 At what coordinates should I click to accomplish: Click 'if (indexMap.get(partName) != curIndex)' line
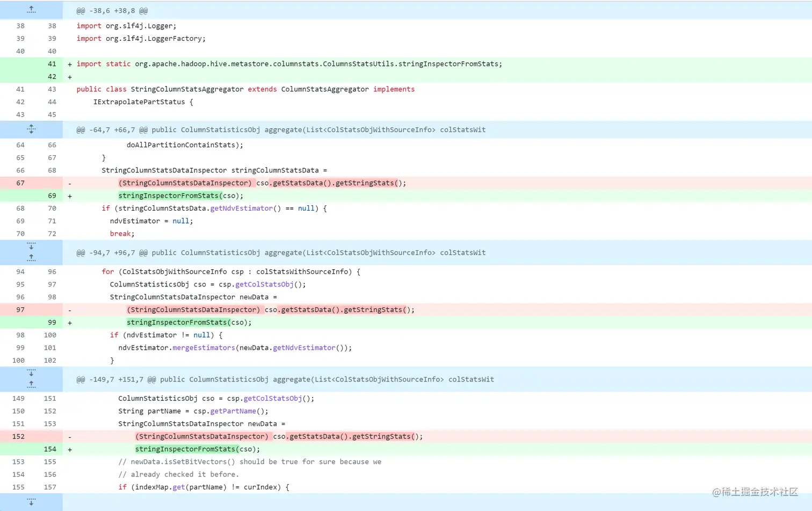coord(204,487)
